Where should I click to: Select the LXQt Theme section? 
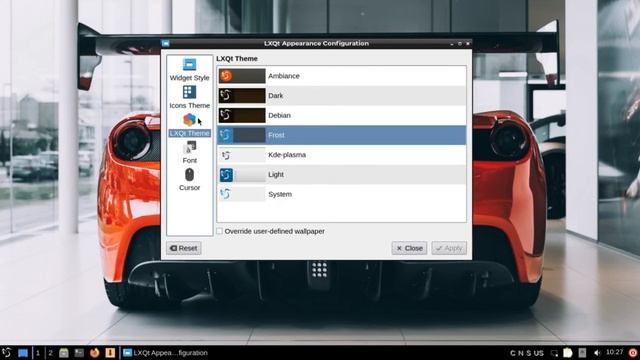pos(189,125)
